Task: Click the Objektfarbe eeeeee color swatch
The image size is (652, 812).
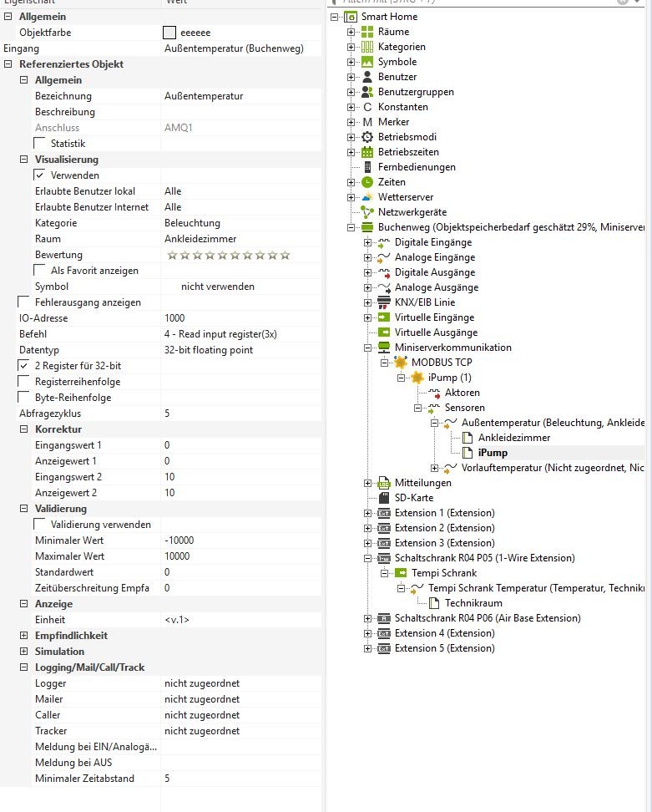Action: click(169, 33)
